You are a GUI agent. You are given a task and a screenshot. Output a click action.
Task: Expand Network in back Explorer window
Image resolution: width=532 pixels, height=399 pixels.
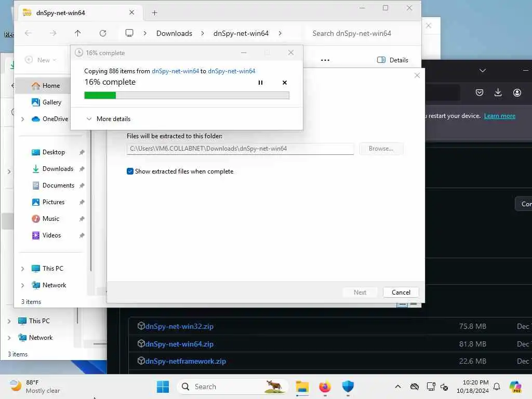coord(9,338)
